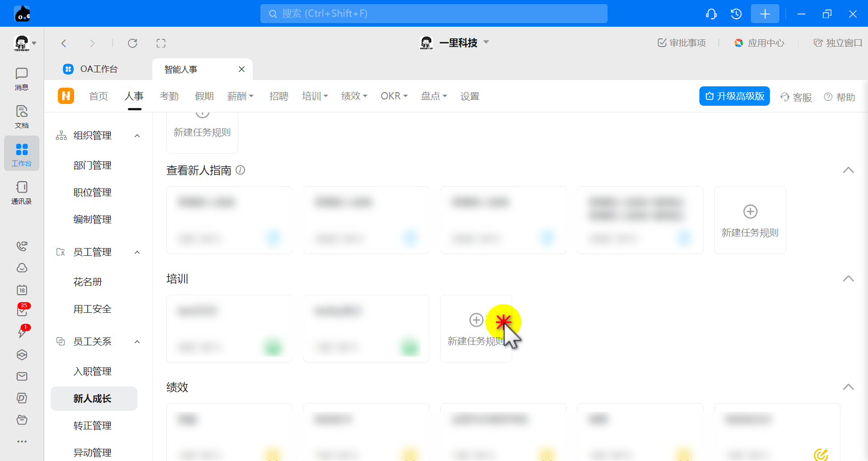Open Contacts (通讯录) in the sidebar
This screenshot has height=461, width=868.
tap(21, 193)
